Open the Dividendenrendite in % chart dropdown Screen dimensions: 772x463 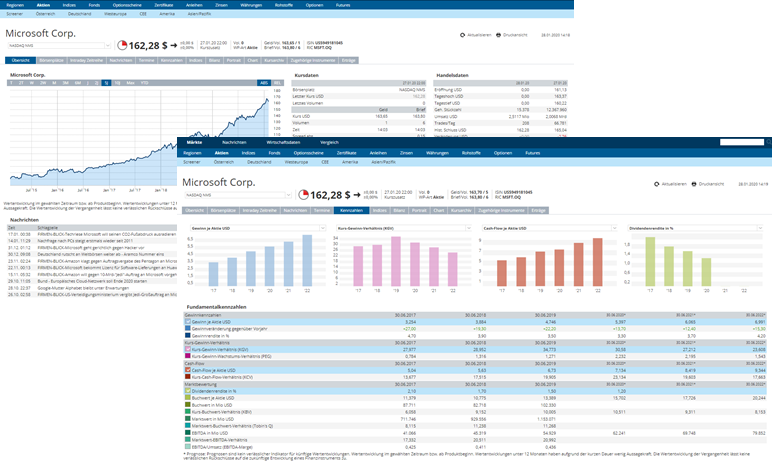coord(695,228)
